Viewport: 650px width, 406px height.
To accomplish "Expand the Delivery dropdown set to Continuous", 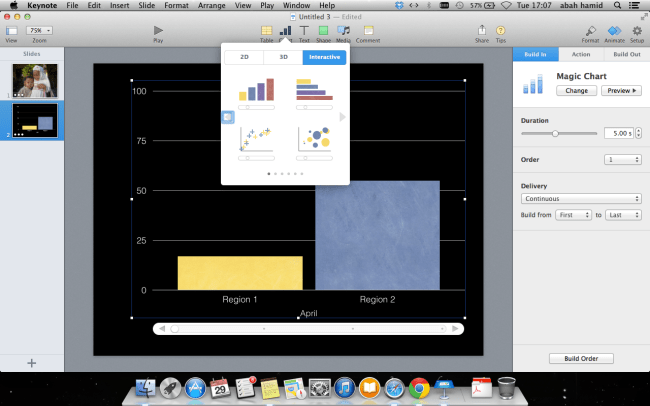I will (x=580, y=199).
